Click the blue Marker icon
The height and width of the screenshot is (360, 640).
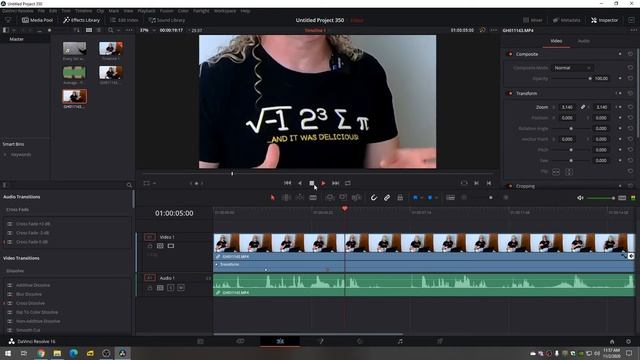click(x=430, y=198)
